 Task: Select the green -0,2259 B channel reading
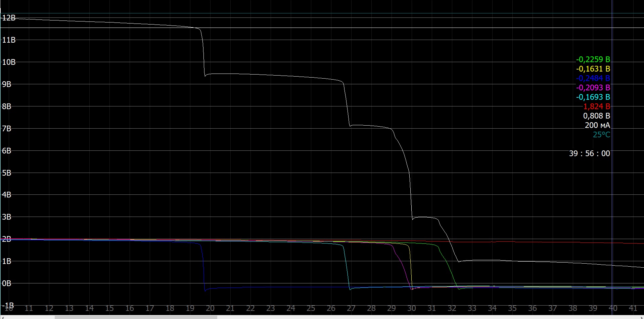[593, 59]
